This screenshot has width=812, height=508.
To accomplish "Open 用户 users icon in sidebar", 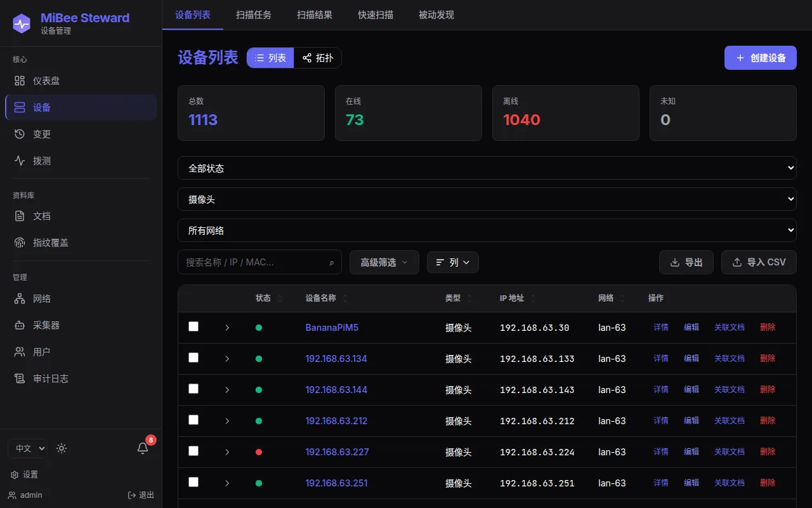I will 20,352.
